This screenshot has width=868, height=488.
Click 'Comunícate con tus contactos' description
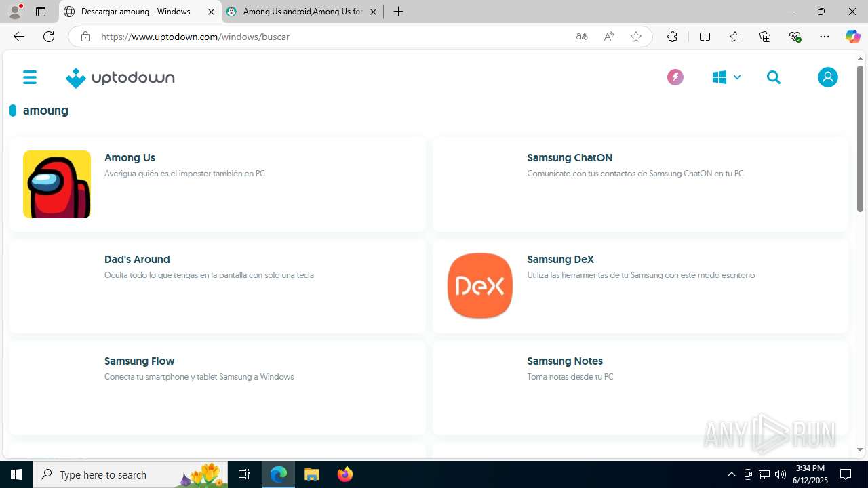point(635,174)
